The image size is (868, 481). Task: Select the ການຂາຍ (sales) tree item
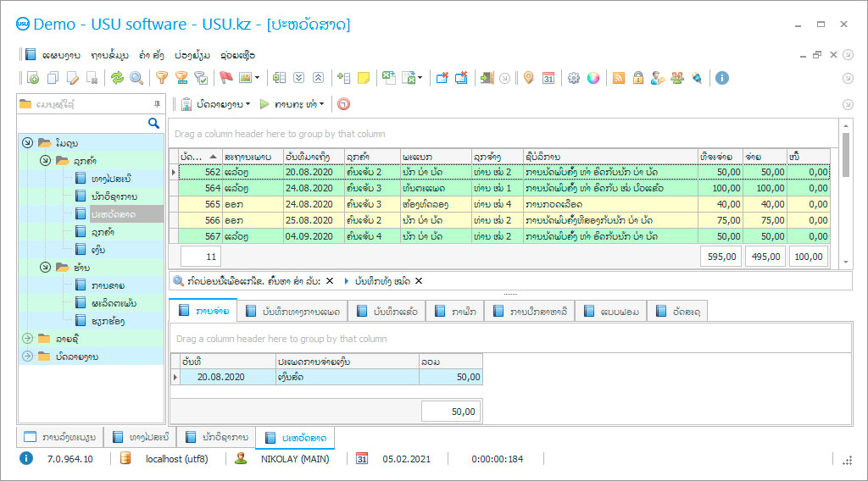tap(106, 285)
